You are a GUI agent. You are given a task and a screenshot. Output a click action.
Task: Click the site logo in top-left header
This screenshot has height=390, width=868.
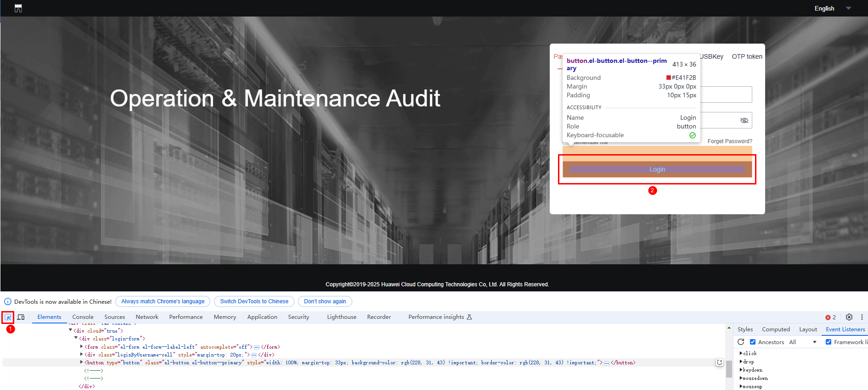tap(18, 8)
